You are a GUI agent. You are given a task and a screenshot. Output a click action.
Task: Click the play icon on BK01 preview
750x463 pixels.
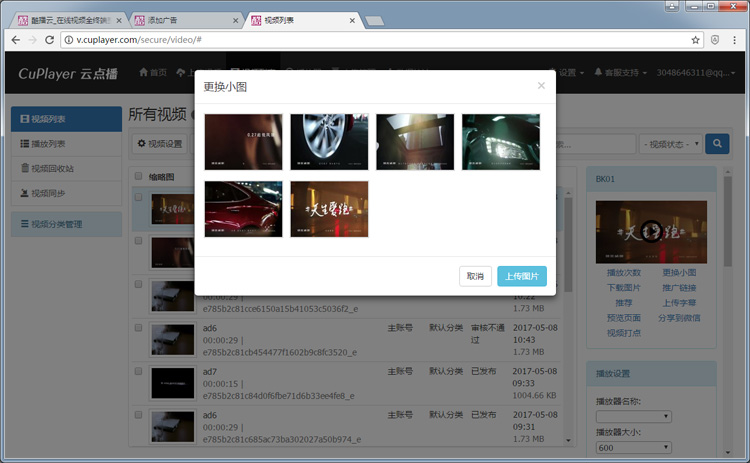point(651,233)
